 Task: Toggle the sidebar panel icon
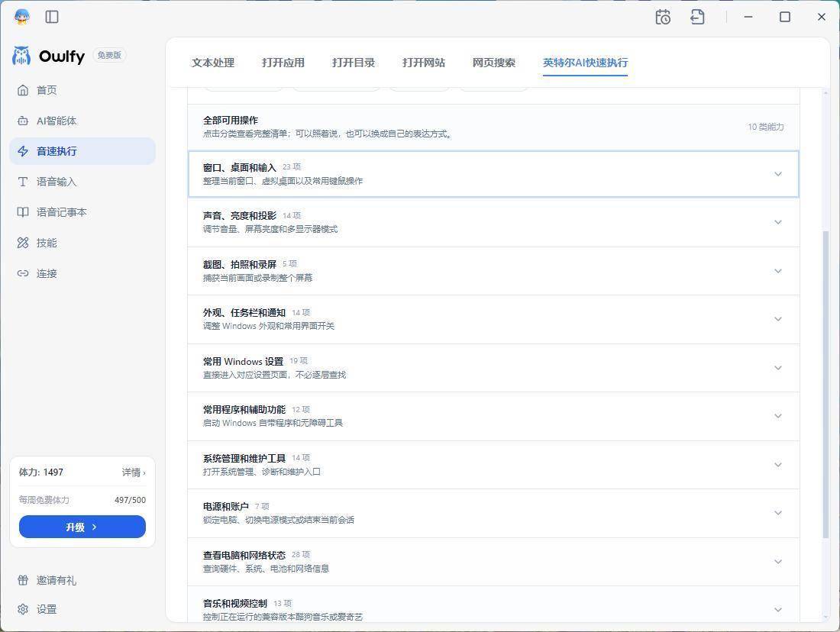pos(52,17)
